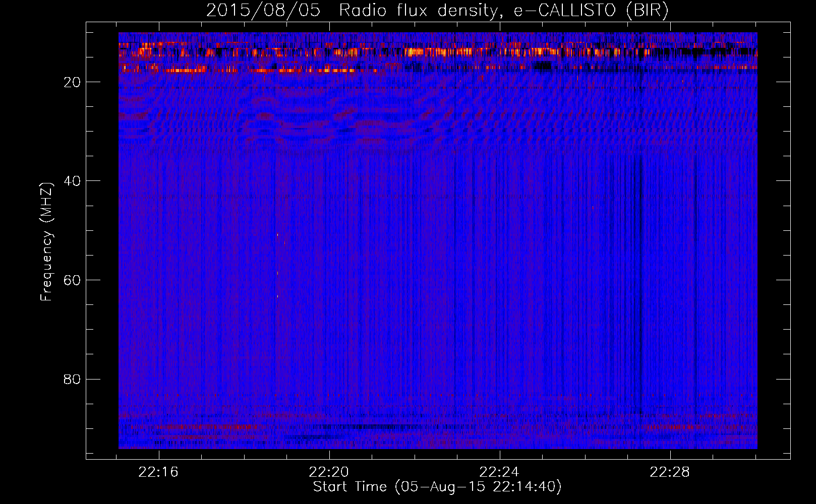Pick the 22:24 time tick label

(499, 472)
